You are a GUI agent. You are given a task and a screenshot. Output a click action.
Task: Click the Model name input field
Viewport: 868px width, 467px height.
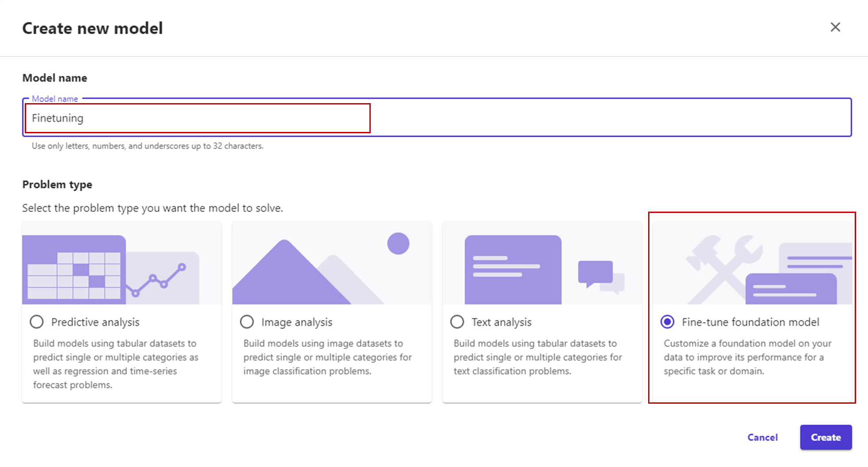437,118
